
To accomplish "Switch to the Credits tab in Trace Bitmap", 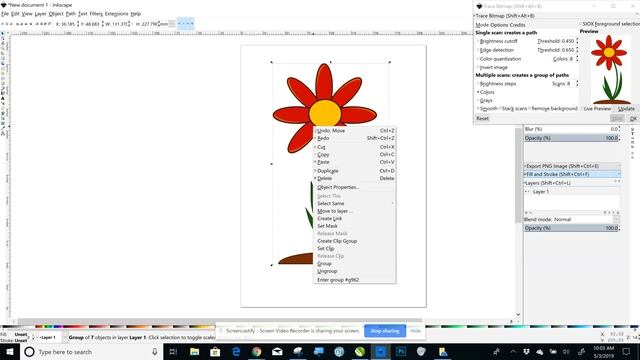I will (518, 25).
